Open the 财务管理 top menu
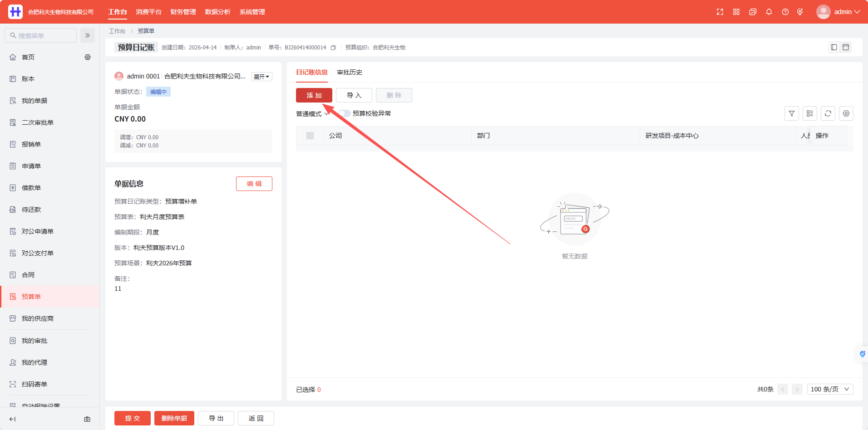 (x=183, y=12)
